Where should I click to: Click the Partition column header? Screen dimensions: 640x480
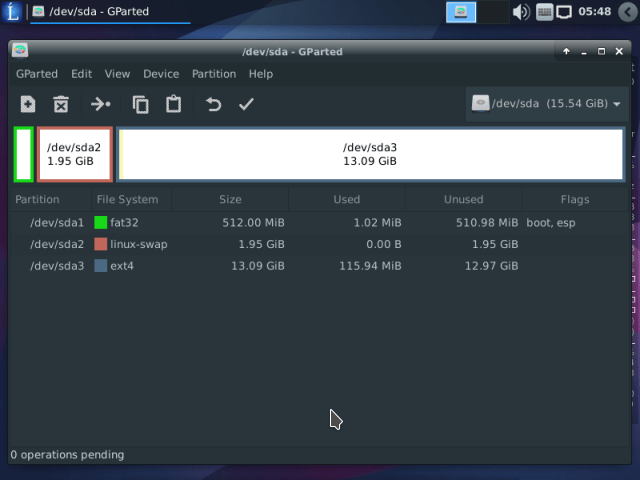pos(51,199)
